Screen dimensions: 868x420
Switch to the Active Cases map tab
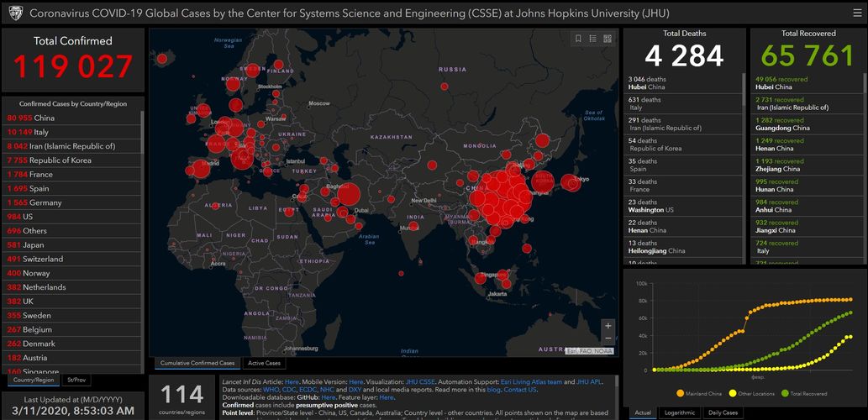[264, 363]
